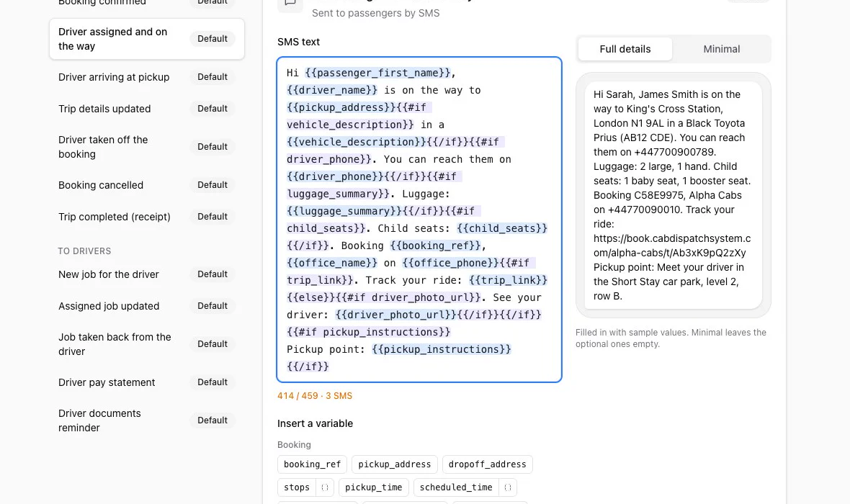Click 'Sent to passengers by SMS' subtitle
Screen dimensions: 850x504
pyautogui.click(x=376, y=13)
